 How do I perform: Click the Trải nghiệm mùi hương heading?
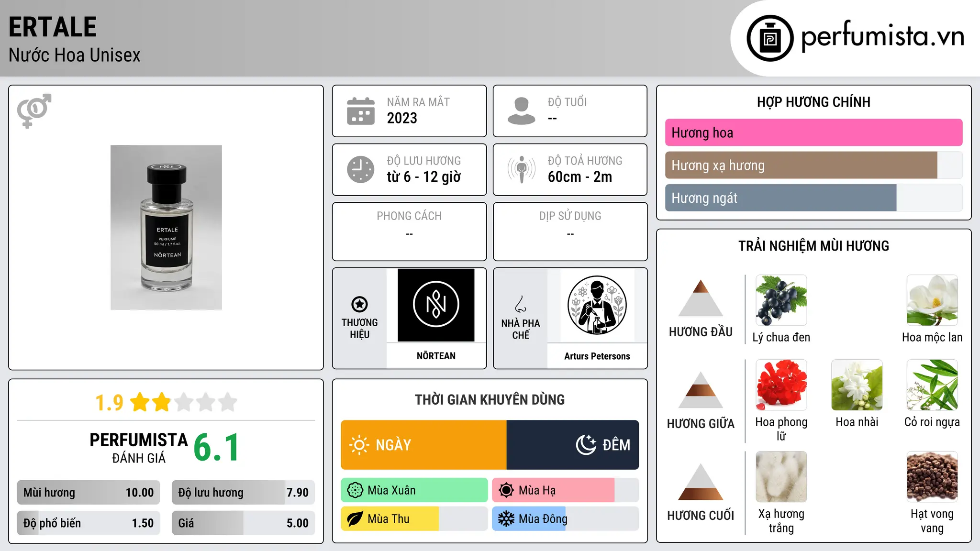[x=813, y=246]
